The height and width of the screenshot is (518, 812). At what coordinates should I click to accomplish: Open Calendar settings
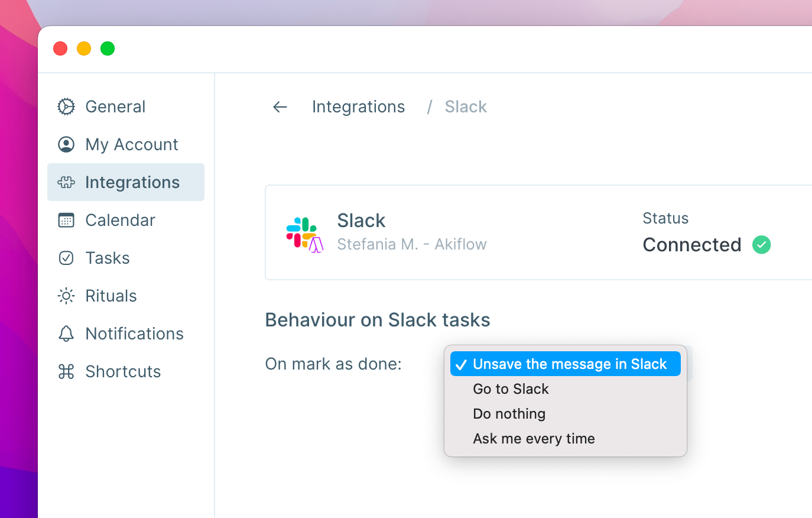126,220
